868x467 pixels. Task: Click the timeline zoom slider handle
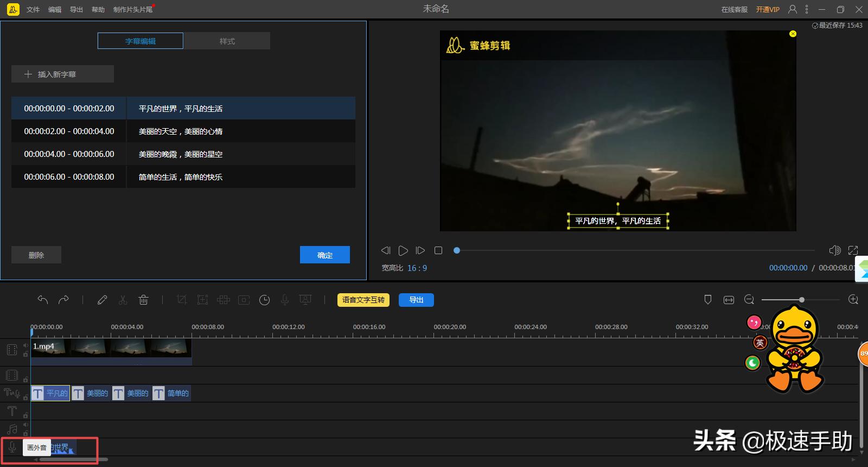tap(801, 300)
